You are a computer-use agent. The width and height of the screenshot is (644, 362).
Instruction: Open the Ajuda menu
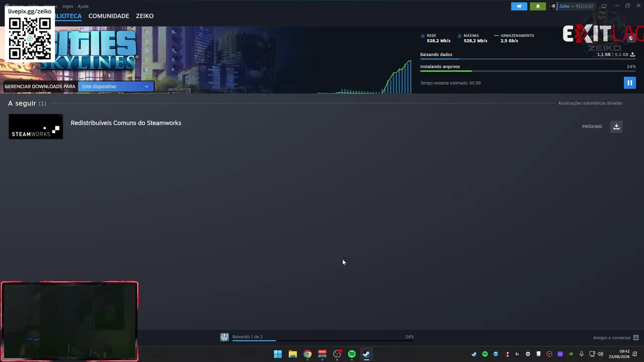click(83, 6)
